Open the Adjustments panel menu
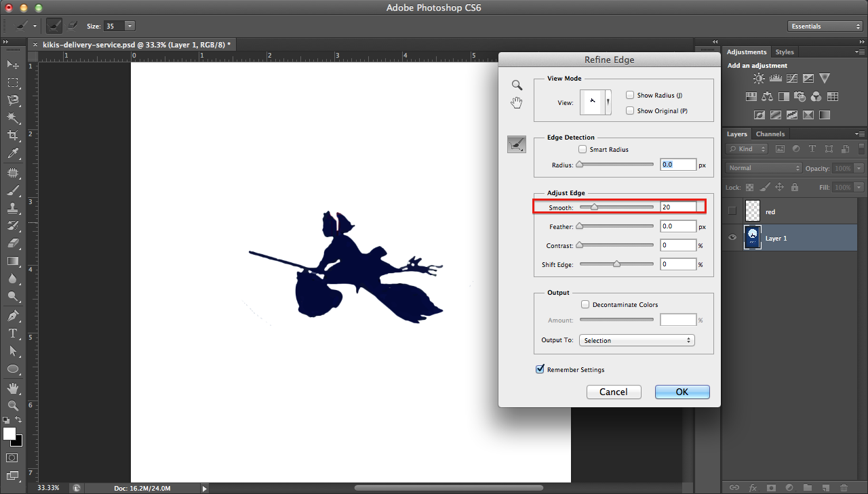Image resolution: width=868 pixels, height=494 pixels. click(x=861, y=52)
